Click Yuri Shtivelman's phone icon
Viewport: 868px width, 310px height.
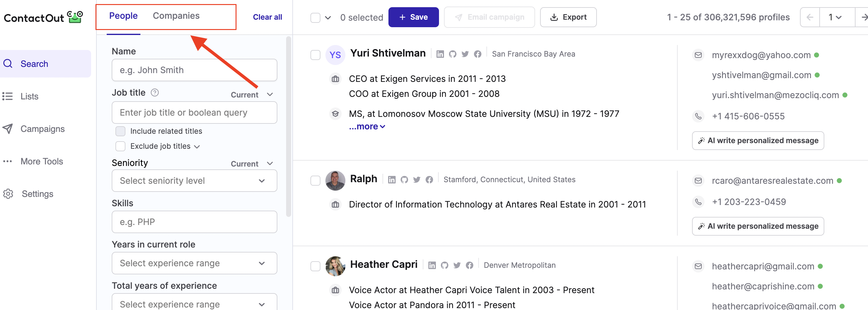[698, 116]
